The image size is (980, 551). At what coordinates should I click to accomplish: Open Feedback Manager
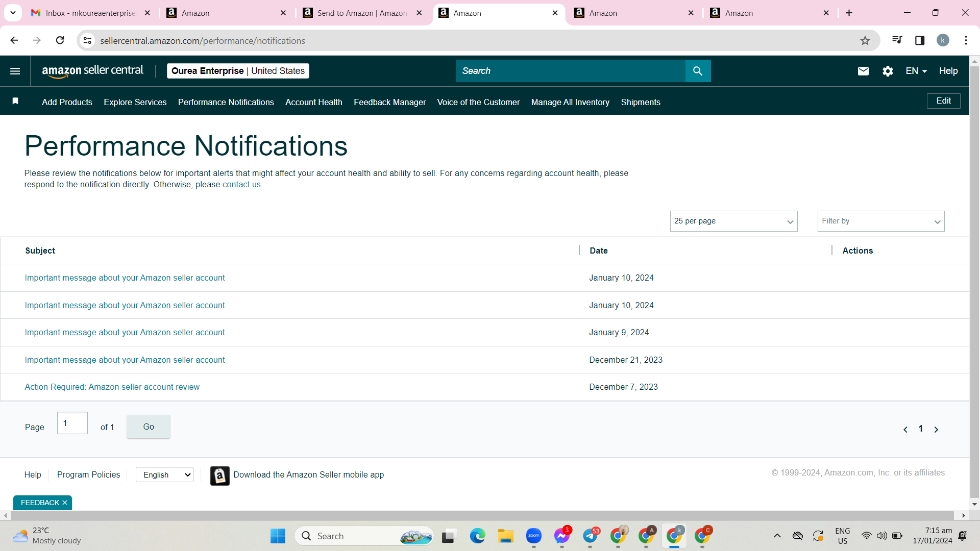tap(390, 102)
